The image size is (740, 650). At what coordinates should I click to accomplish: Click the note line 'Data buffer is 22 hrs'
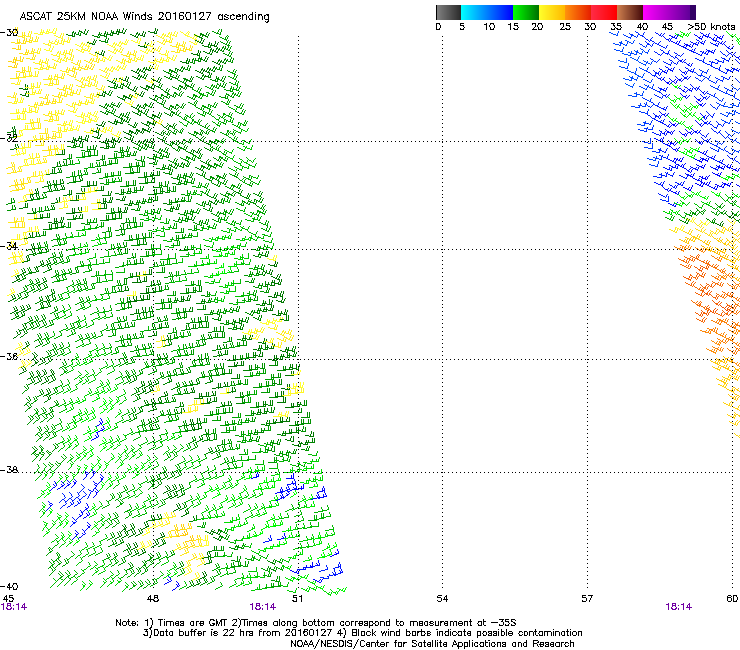(362, 633)
